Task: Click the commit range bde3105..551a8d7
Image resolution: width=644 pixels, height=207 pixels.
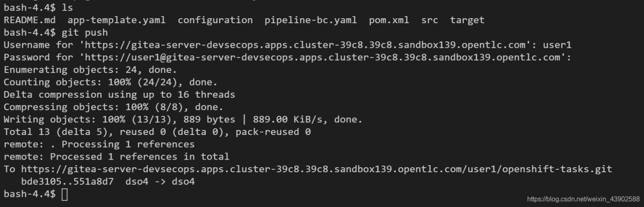Action: coord(67,181)
